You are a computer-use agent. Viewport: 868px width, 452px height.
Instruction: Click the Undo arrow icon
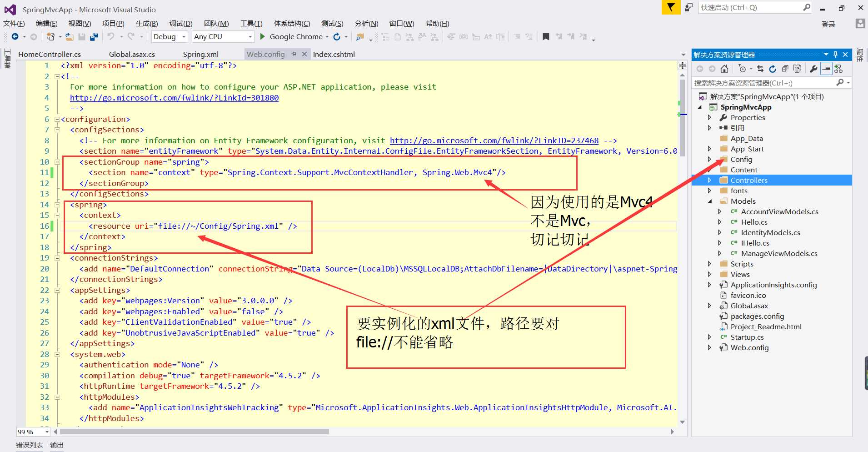110,36
